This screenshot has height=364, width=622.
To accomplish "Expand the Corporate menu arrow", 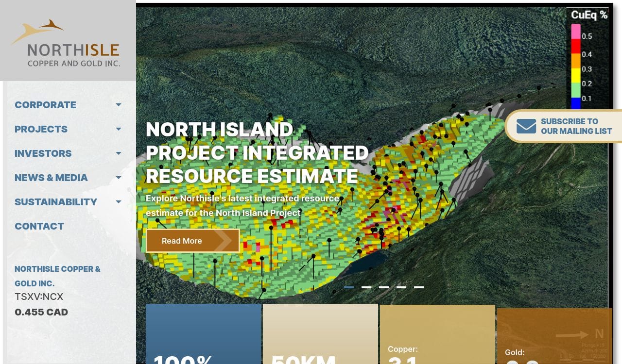I will [x=119, y=105].
